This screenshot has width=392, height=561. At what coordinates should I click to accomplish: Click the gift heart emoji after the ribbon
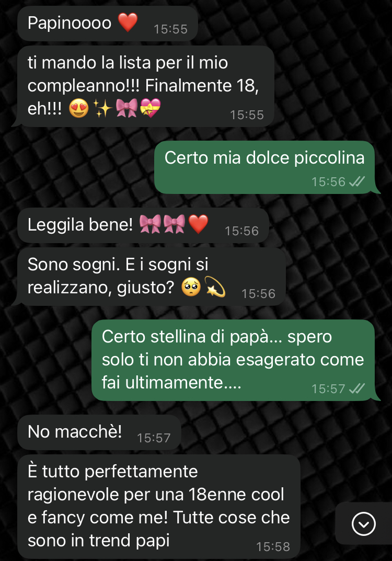coord(151,108)
